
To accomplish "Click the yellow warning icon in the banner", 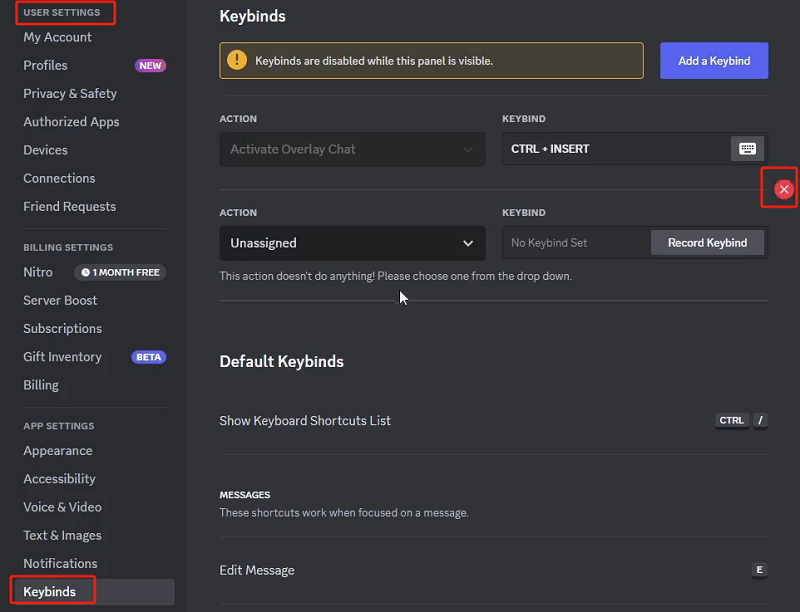I will point(237,61).
